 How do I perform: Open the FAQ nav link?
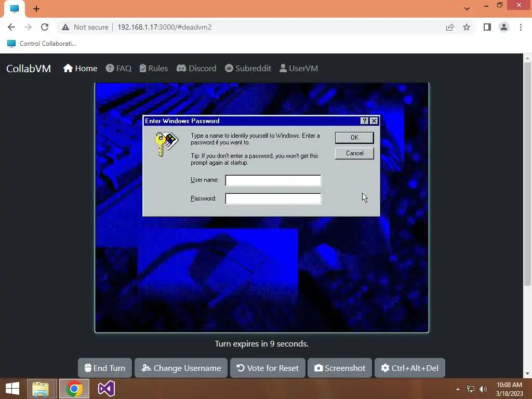[x=118, y=69]
